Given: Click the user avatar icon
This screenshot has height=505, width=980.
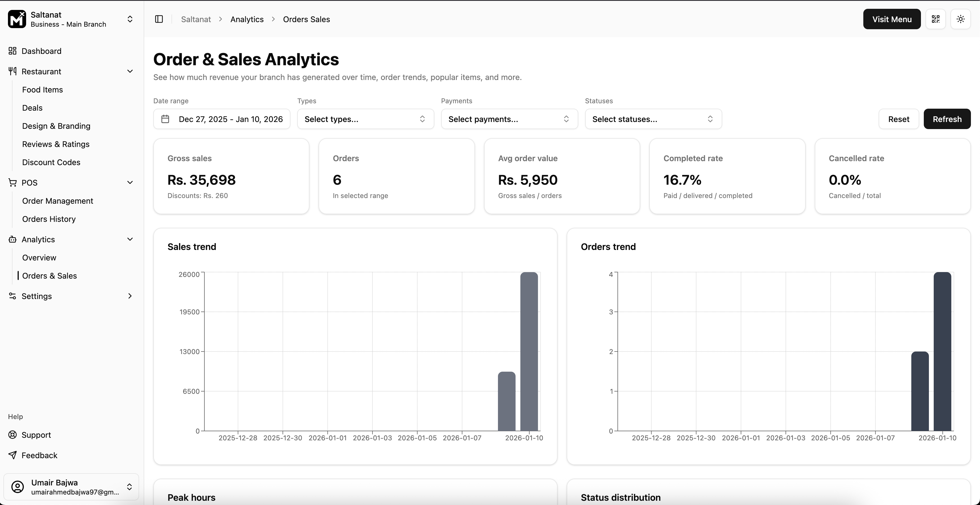Looking at the screenshot, I should [18, 487].
